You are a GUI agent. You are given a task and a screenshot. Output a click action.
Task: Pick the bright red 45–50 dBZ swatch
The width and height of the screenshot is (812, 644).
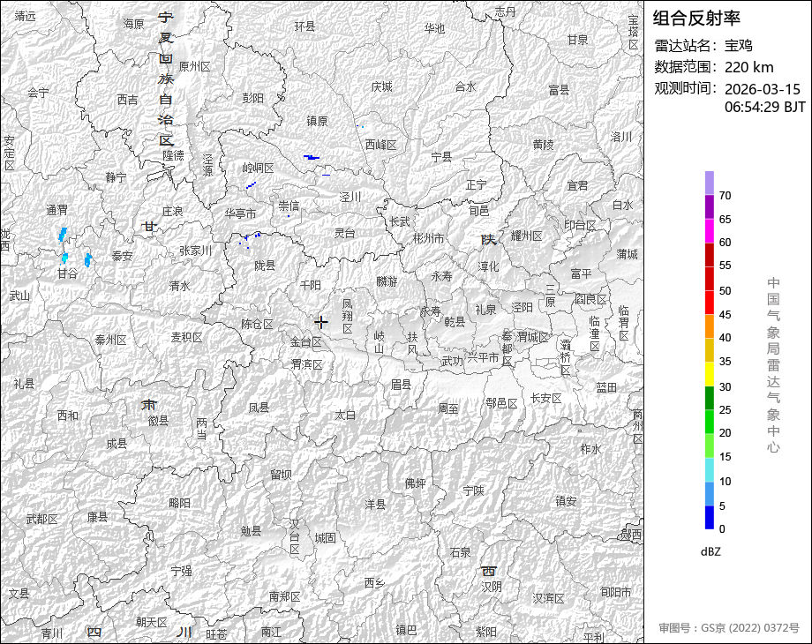tap(710, 303)
